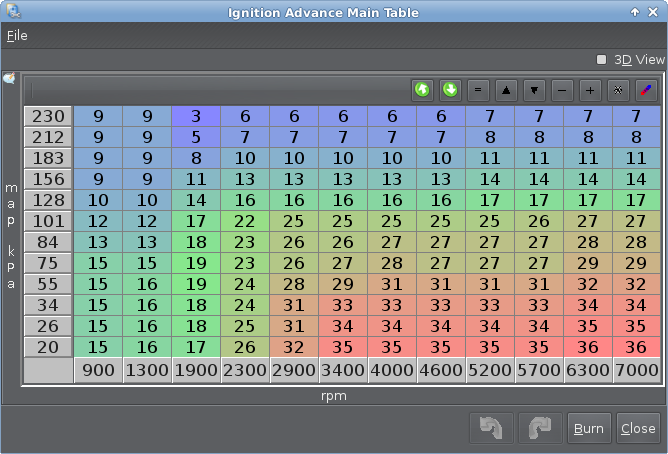668x454 pixels.
Task: Click the equals sign set-value button
Action: [x=478, y=90]
